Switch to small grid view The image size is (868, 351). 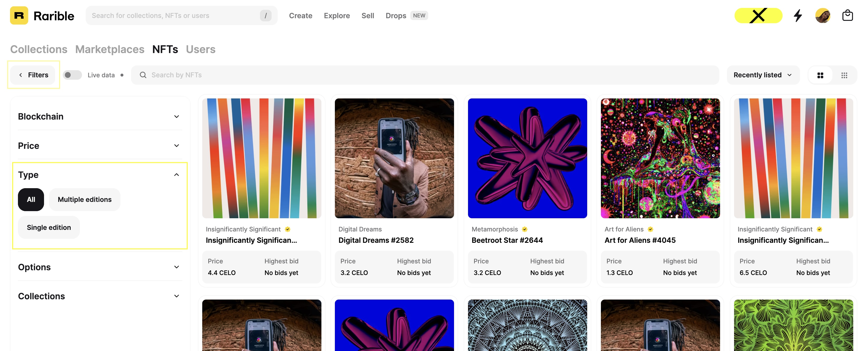[844, 75]
